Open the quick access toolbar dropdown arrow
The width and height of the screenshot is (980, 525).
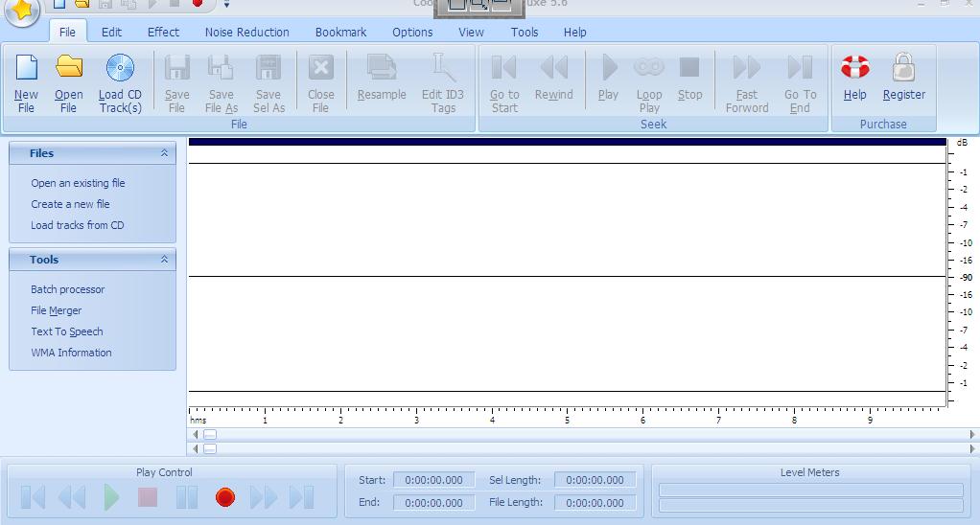tap(226, 5)
